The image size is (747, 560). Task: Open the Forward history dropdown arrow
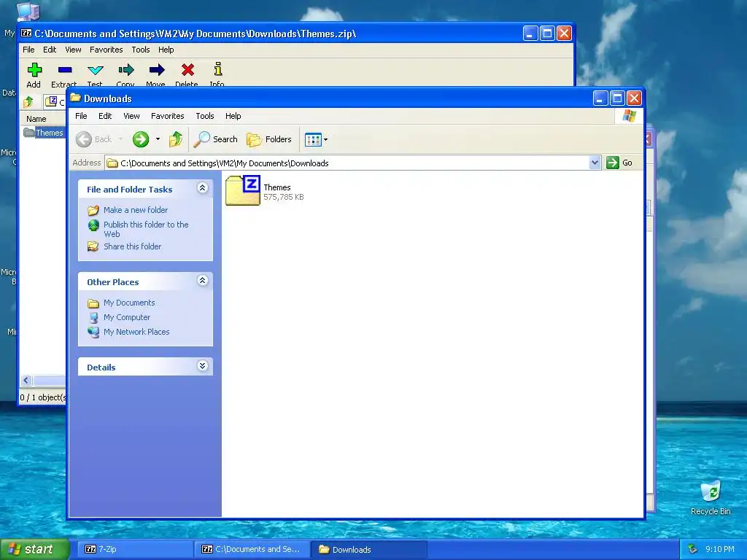point(158,139)
